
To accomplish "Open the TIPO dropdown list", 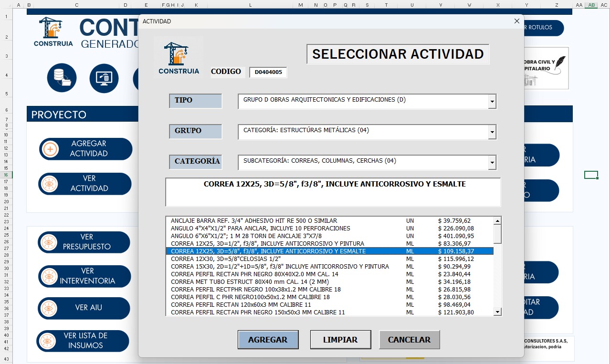I will [492, 101].
